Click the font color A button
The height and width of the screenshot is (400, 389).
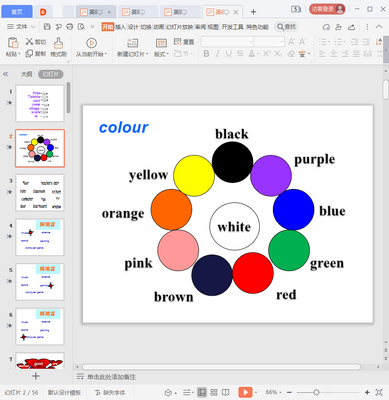[251, 53]
